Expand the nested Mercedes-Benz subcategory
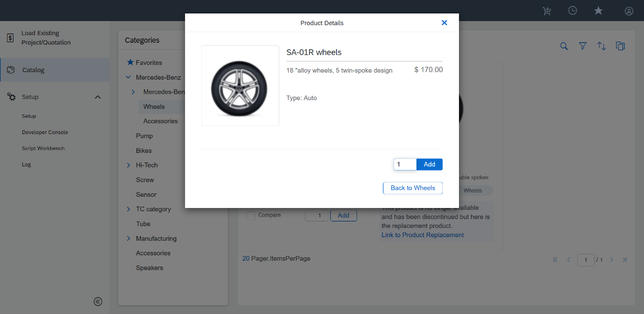The width and height of the screenshot is (644, 314). coord(133,91)
